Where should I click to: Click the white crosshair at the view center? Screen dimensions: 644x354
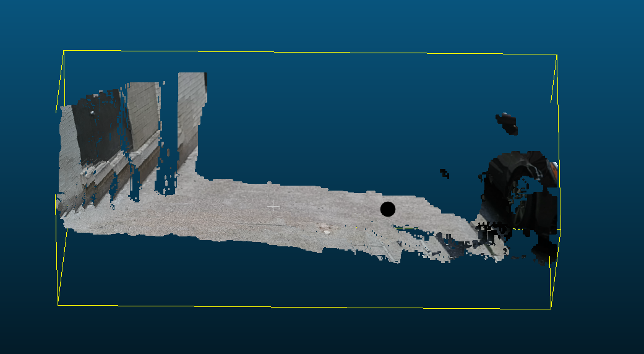tap(273, 206)
